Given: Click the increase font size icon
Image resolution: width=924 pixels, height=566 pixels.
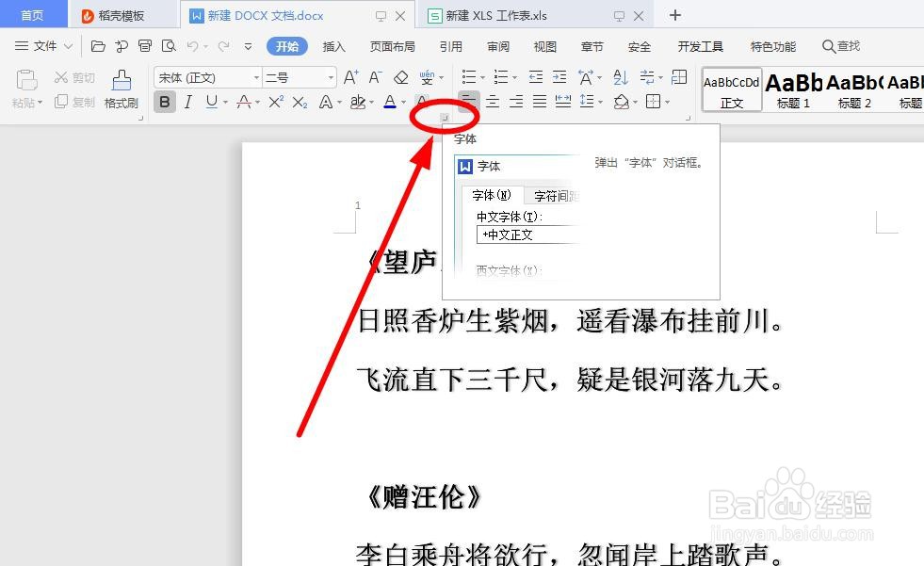Looking at the screenshot, I should pyautogui.click(x=351, y=75).
